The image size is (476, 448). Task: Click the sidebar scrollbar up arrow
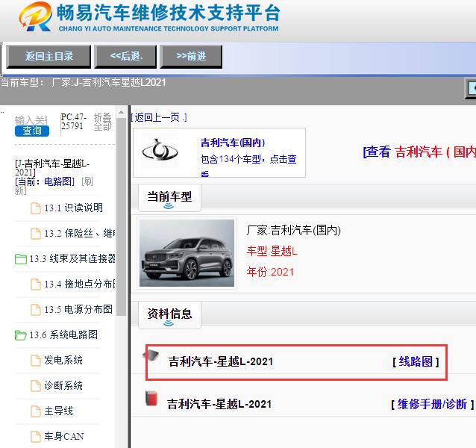121,113
